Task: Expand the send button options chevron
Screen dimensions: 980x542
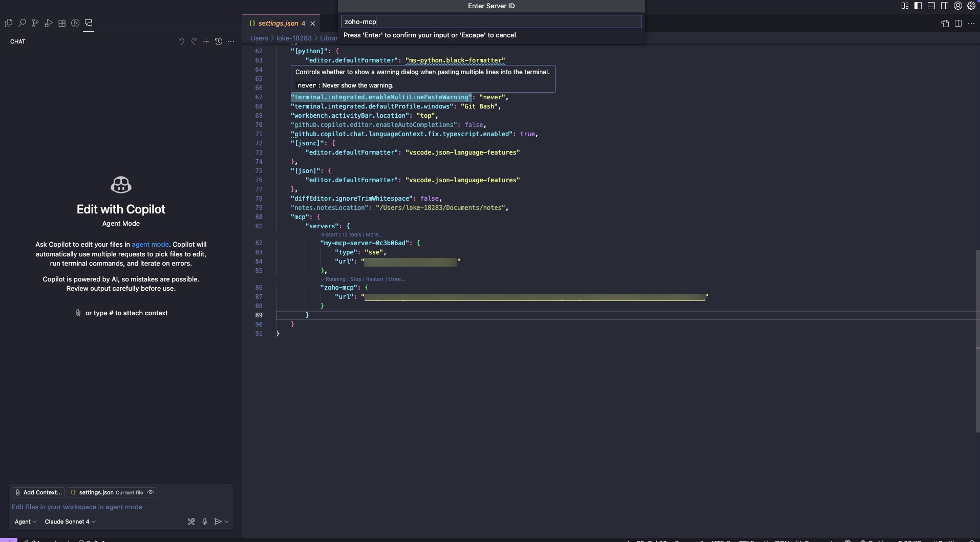Action: 226,522
